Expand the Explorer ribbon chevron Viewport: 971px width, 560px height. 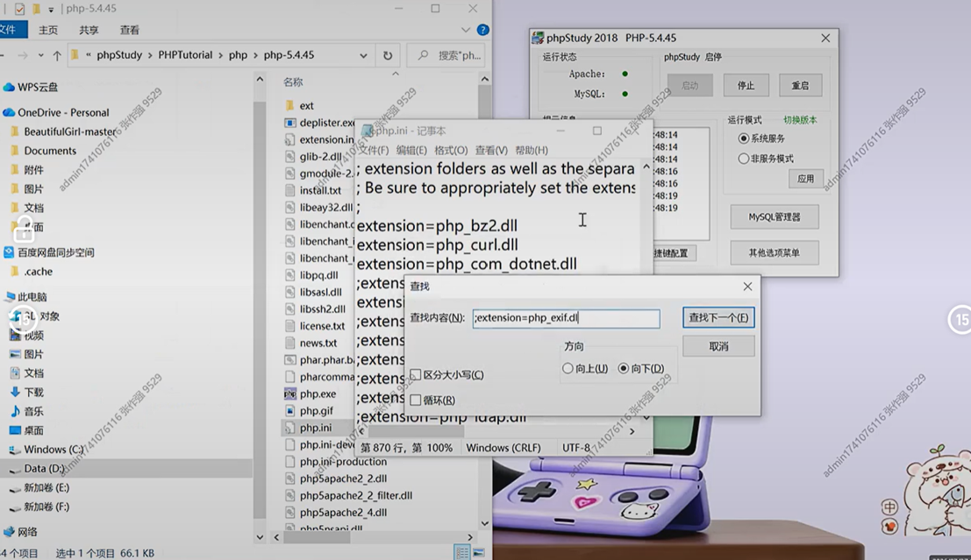(466, 30)
